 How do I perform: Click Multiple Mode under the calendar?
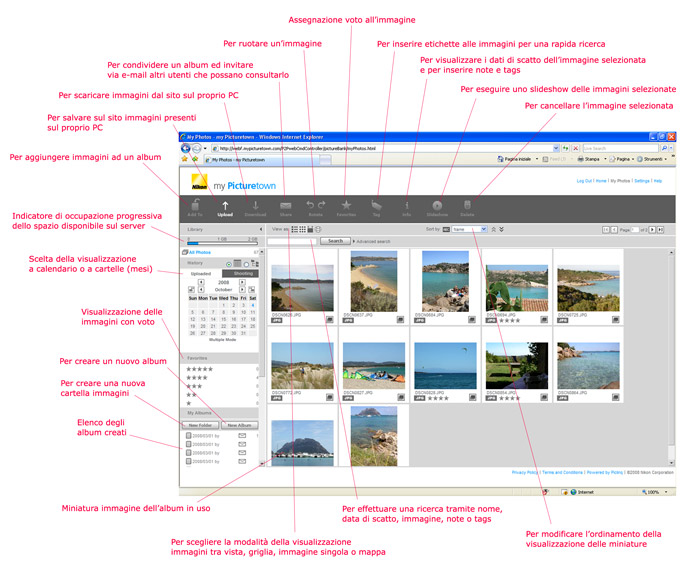(222, 340)
